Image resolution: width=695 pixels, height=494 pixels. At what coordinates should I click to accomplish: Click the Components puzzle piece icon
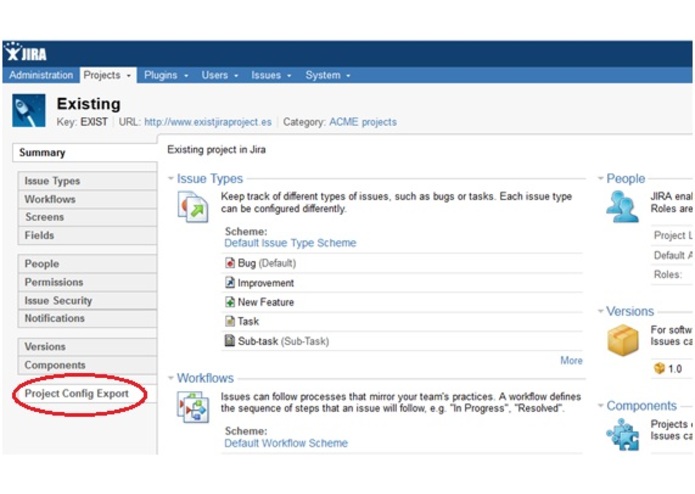[x=623, y=434]
